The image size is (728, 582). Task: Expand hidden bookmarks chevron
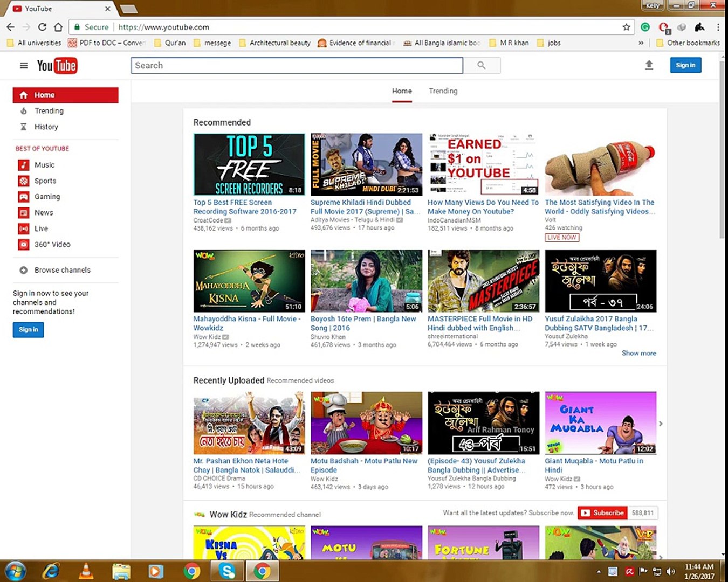click(x=641, y=43)
